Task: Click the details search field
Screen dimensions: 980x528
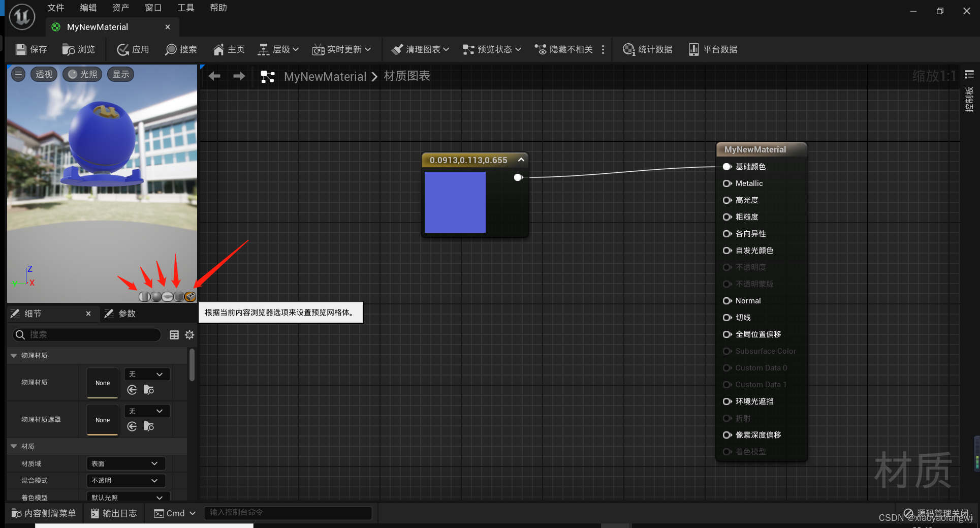Action: point(86,334)
